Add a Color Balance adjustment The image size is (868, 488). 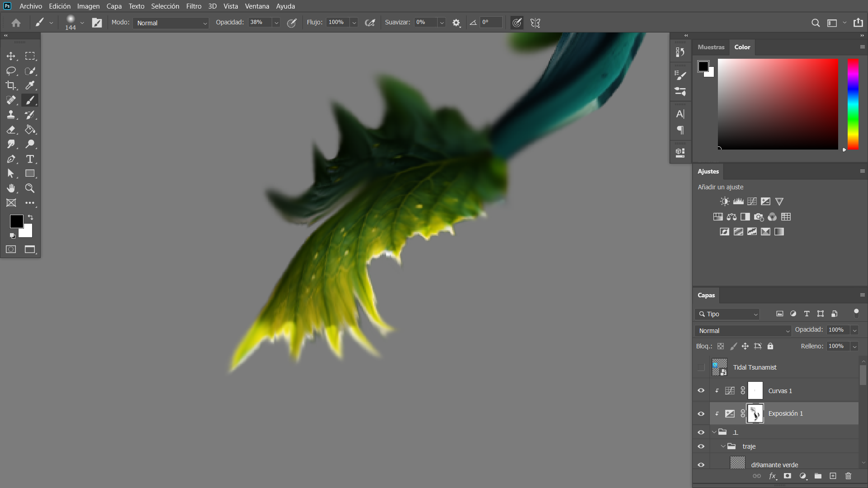point(731,217)
